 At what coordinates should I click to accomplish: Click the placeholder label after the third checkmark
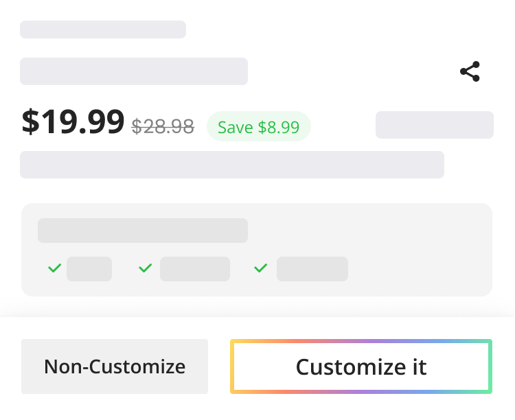[x=312, y=269]
